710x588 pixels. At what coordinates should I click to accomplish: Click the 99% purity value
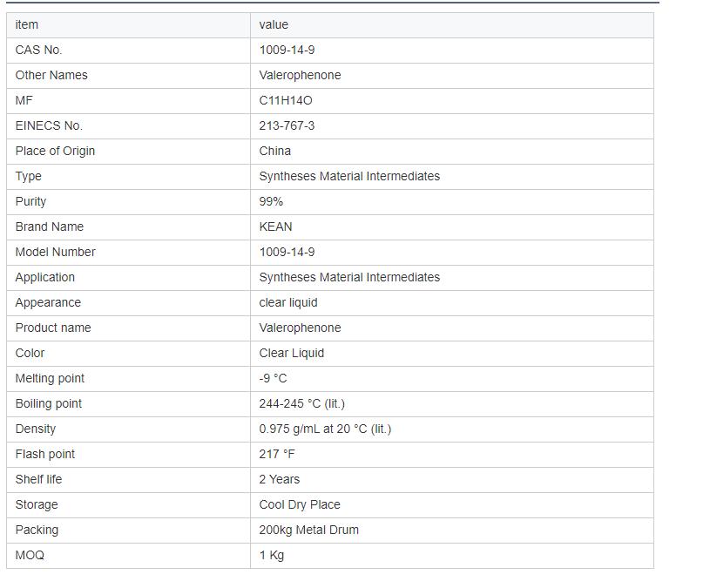click(x=271, y=201)
